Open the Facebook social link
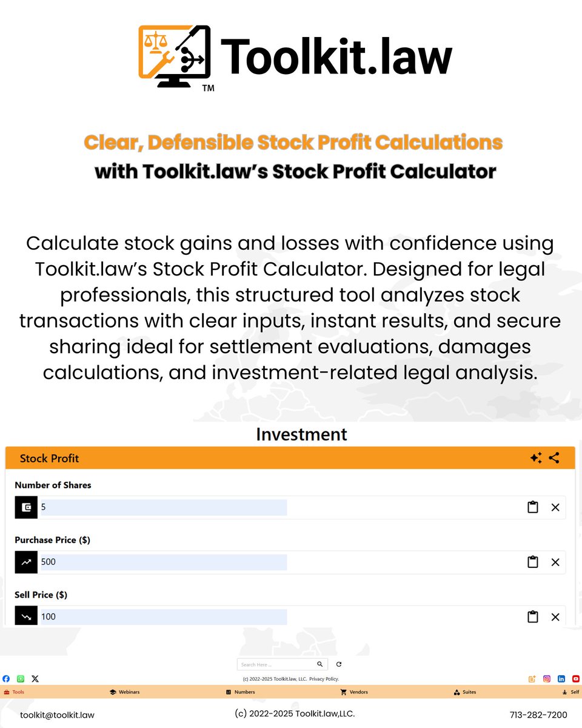This screenshot has height=728, width=582. [6, 679]
